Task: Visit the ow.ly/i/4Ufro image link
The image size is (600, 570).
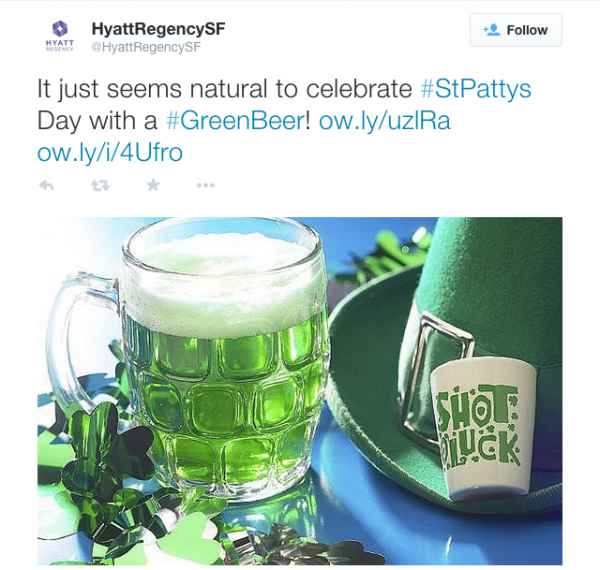Action: pos(110,153)
